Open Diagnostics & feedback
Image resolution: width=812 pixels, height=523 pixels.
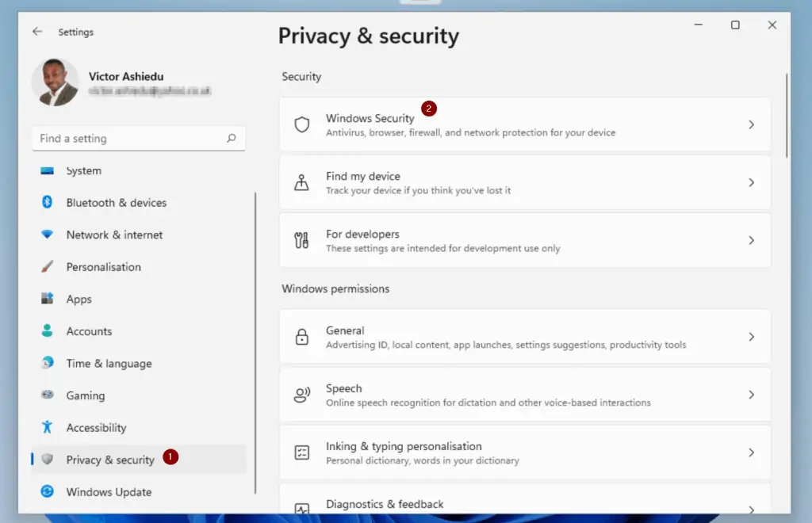pos(525,499)
